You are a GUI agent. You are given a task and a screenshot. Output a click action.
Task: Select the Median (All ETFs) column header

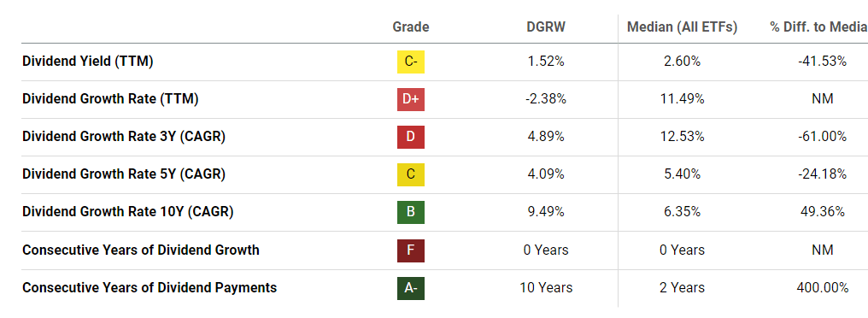tap(682, 27)
